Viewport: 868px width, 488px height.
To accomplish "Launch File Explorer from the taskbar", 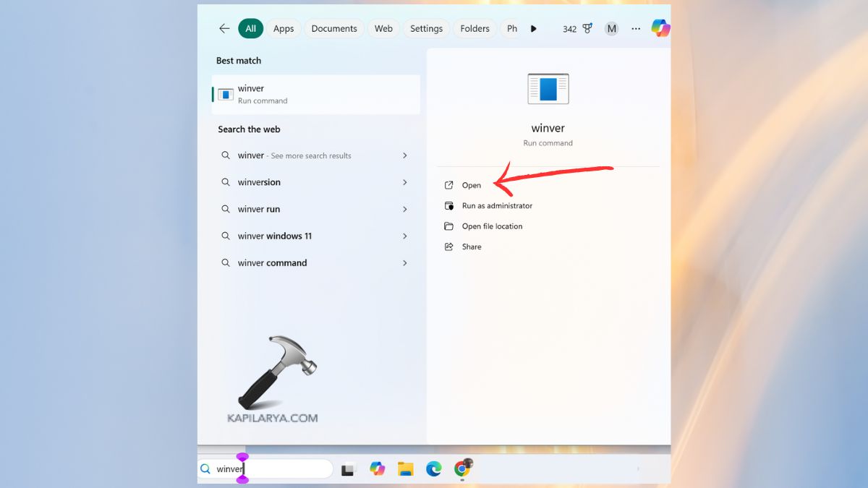I will point(405,469).
